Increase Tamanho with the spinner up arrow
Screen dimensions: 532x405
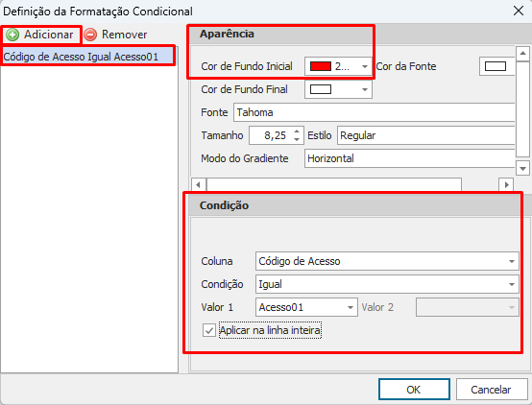pos(297,131)
